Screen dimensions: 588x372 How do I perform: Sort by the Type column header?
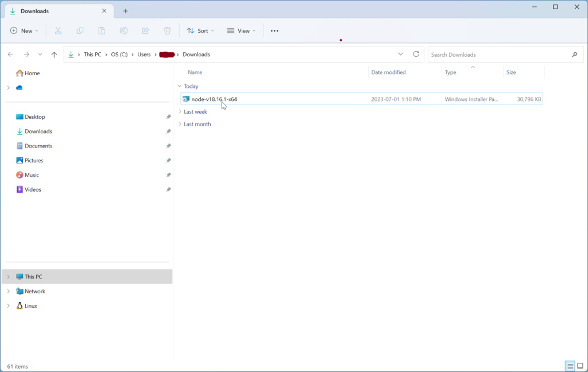pos(450,72)
